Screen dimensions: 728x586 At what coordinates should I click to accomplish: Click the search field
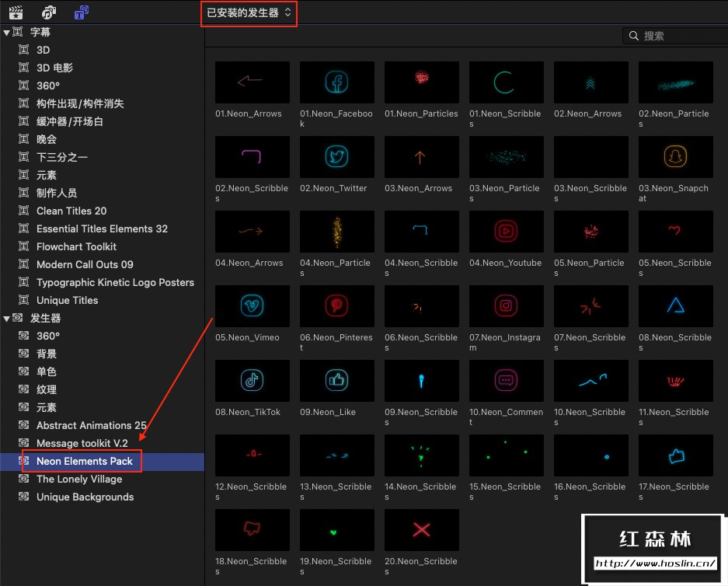pyautogui.click(x=675, y=36)
